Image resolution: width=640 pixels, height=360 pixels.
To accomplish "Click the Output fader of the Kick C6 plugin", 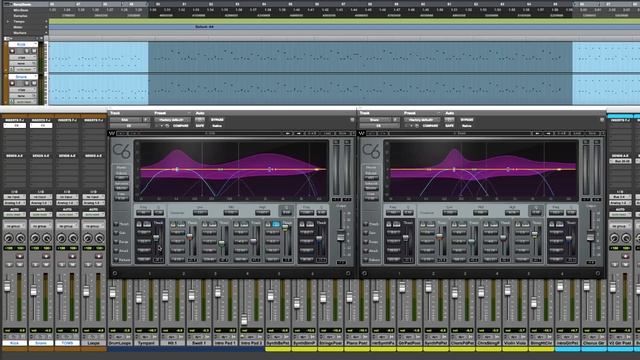I will (341, 236).
